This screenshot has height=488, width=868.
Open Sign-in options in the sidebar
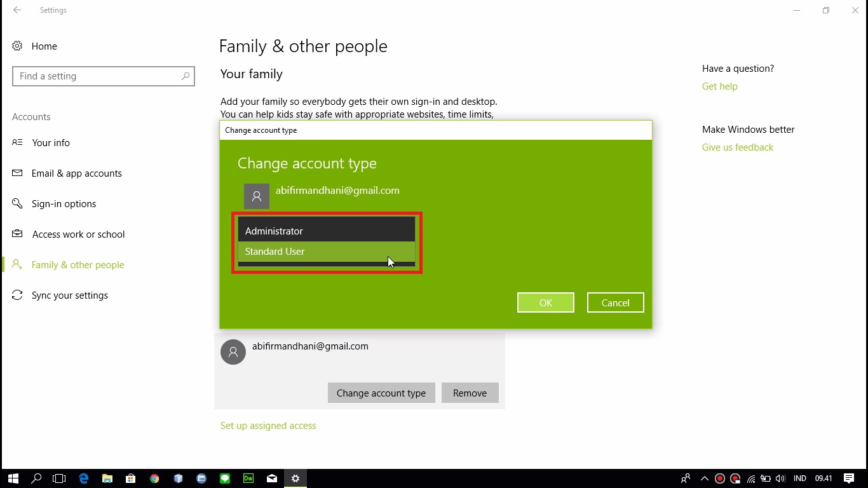[x=64, y=204]
